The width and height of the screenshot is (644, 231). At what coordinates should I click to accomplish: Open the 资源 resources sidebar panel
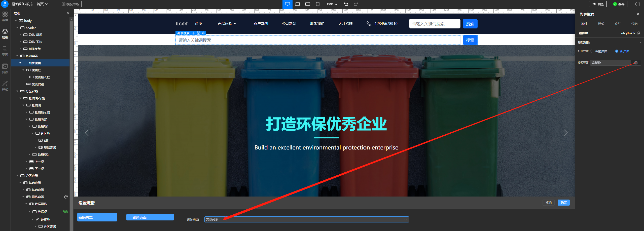coord(5,68)
